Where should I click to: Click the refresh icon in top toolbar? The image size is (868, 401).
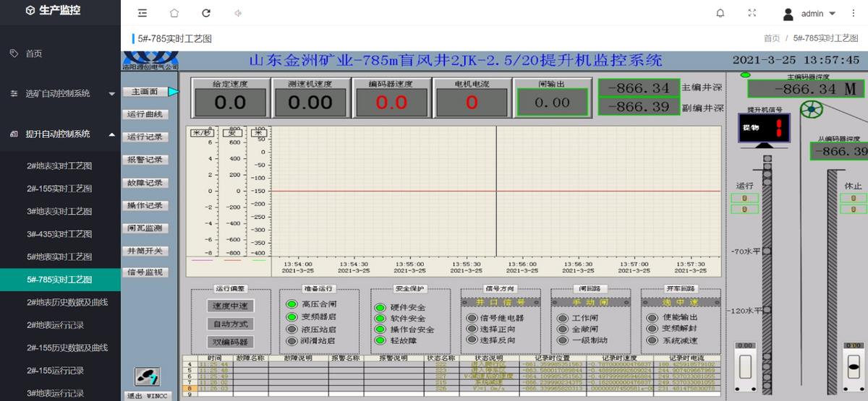[206, 13]
